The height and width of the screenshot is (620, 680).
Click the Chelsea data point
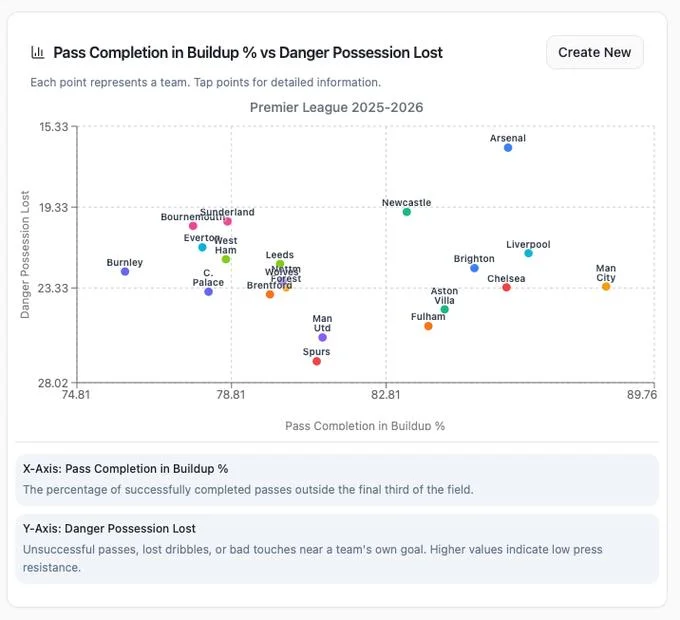(x=507, y=288)
